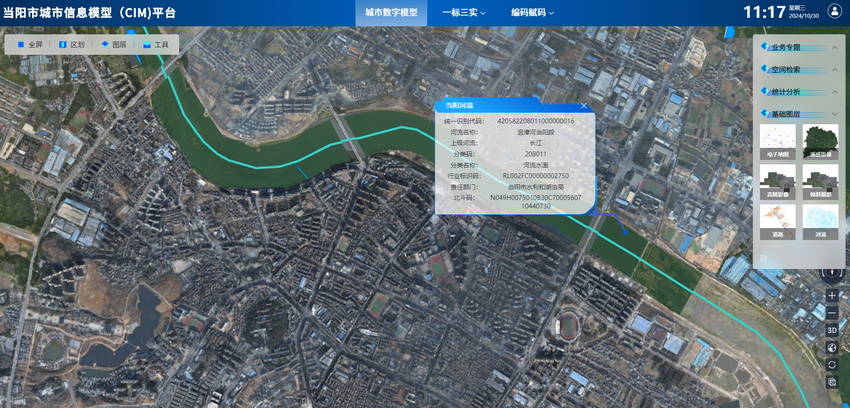Close the 当阳河流 info popup
The width and height of the screenshot is (850, 408).
tap(584, 105)
